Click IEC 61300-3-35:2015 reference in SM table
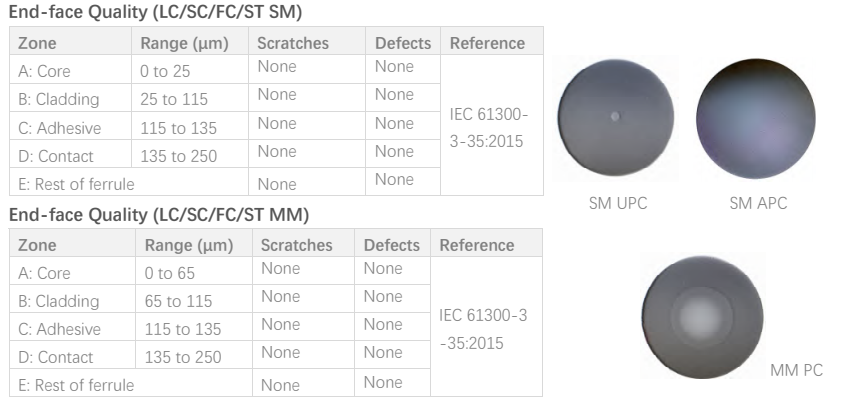The height and width of the screenshot is (400, 846). point(488,127)
